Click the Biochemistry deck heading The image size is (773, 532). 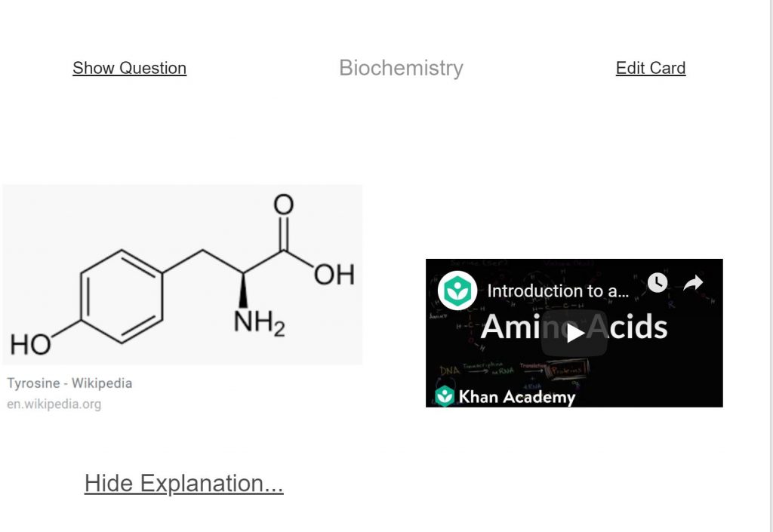coord(402,68)
